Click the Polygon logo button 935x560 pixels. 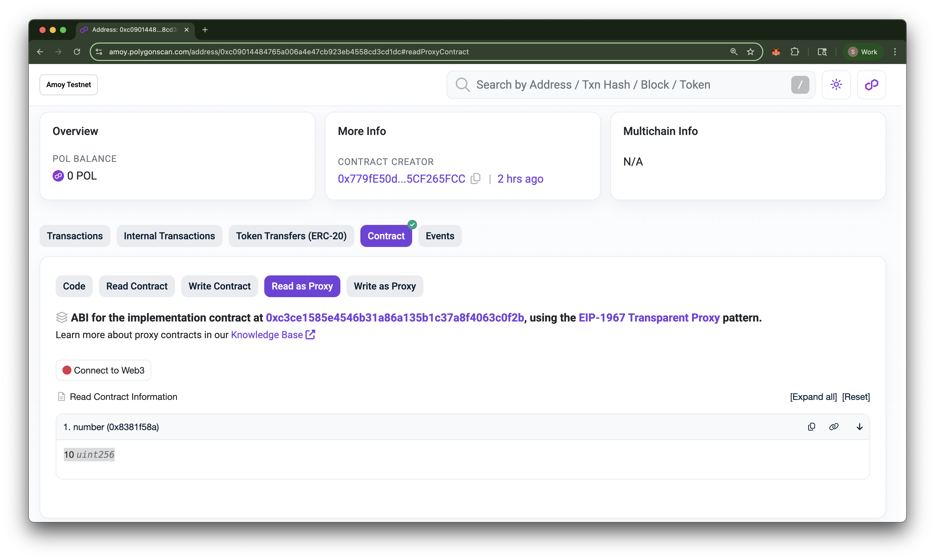(x=871, y=85)
